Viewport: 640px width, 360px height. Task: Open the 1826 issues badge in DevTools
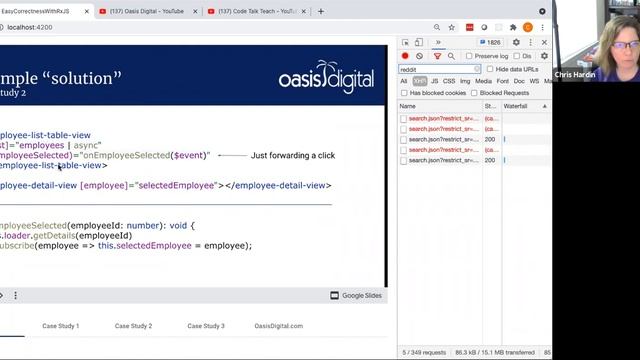point(491,42)
